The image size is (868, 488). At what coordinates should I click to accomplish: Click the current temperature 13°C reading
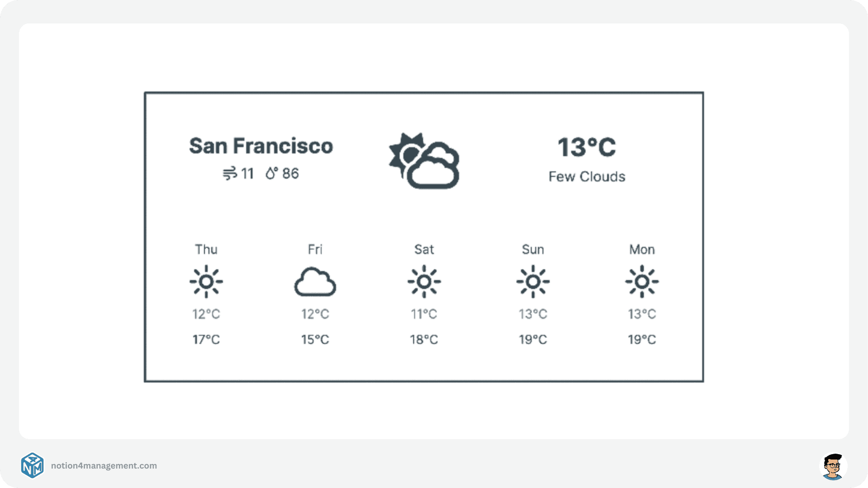point(587,146)
